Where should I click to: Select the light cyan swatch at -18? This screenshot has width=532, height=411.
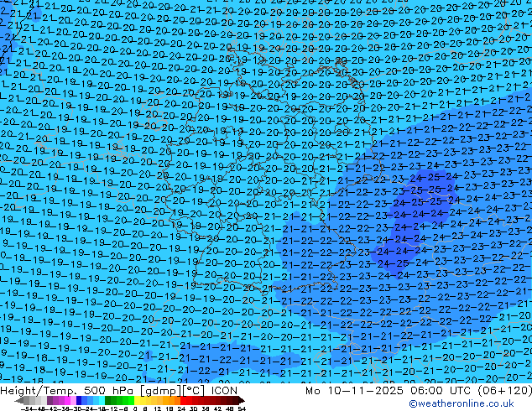(102, 400)
